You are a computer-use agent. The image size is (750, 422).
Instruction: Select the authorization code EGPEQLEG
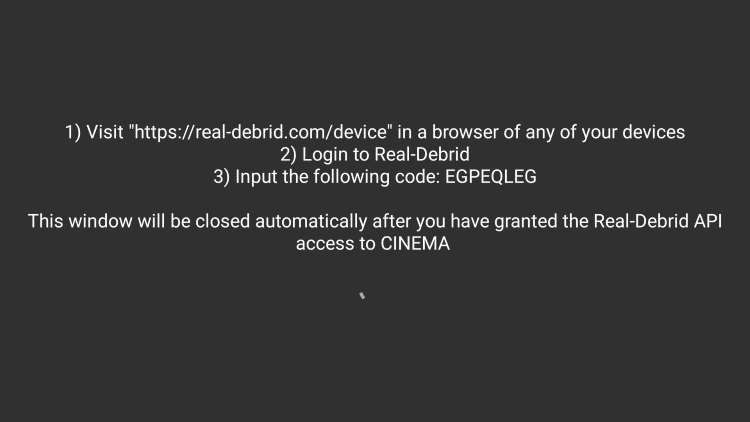[491, 177]
